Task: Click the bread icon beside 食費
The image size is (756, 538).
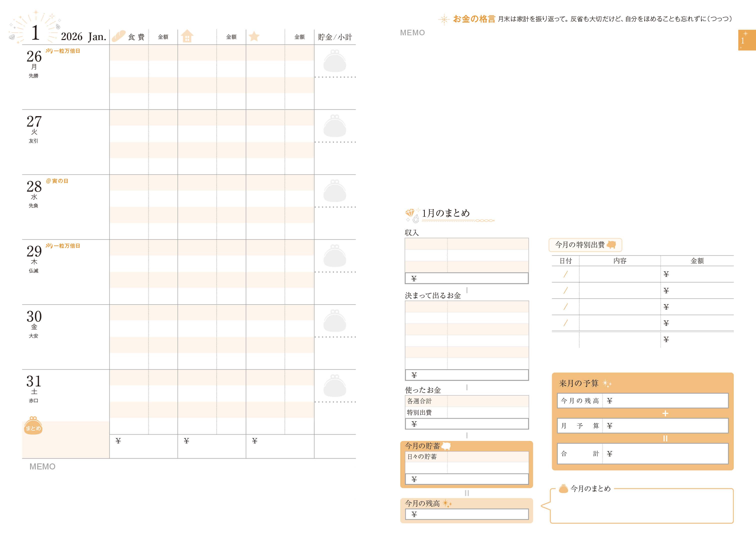Action: (118, 36)
